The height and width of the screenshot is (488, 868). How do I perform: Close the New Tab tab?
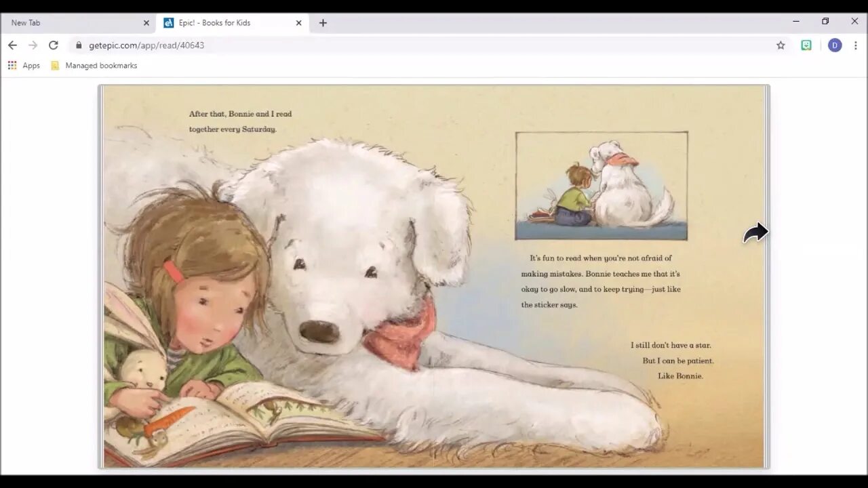coord(146,23)
